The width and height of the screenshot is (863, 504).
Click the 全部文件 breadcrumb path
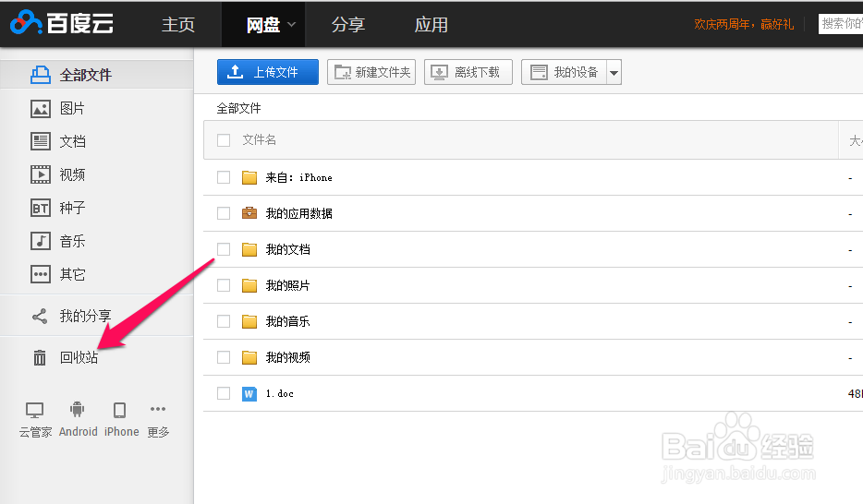click(x=238, y=108)
